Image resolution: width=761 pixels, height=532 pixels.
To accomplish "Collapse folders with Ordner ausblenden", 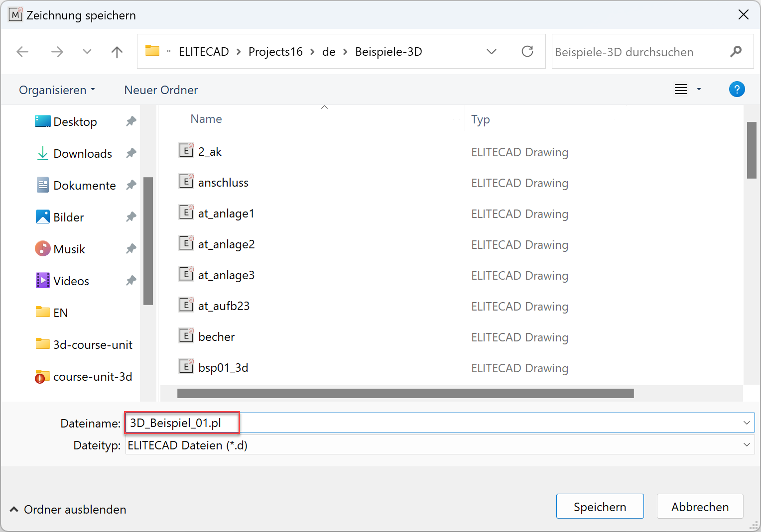I will point(68,510).
